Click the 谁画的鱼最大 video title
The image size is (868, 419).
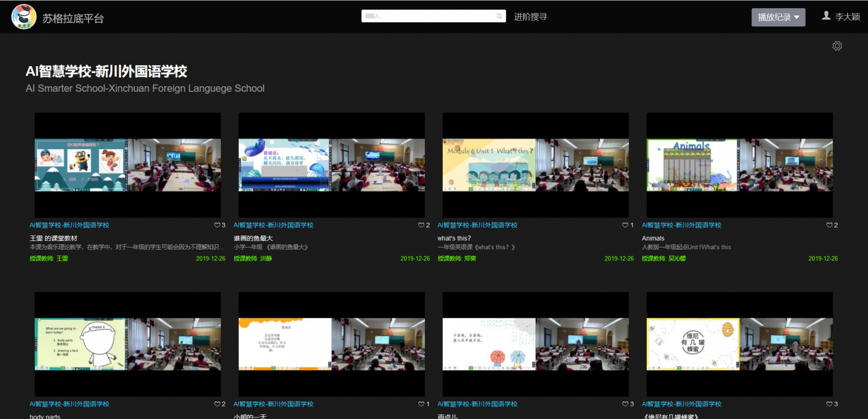[253, 238]
